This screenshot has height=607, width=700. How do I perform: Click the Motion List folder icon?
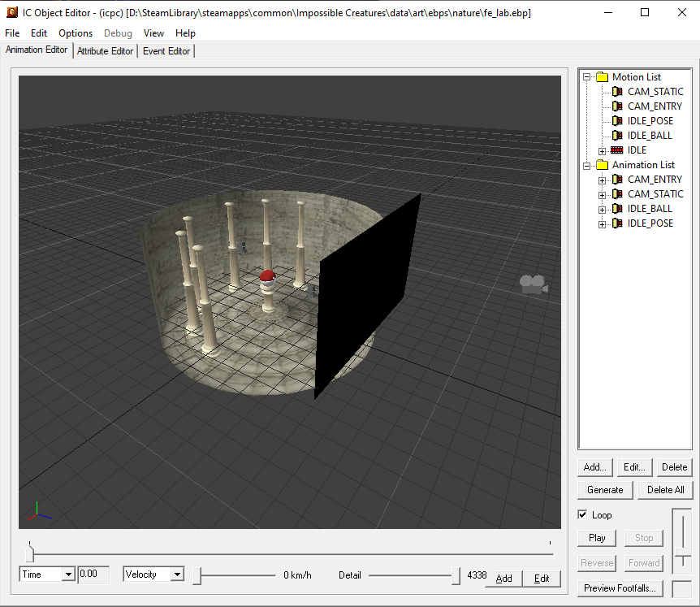pos(603,77)
